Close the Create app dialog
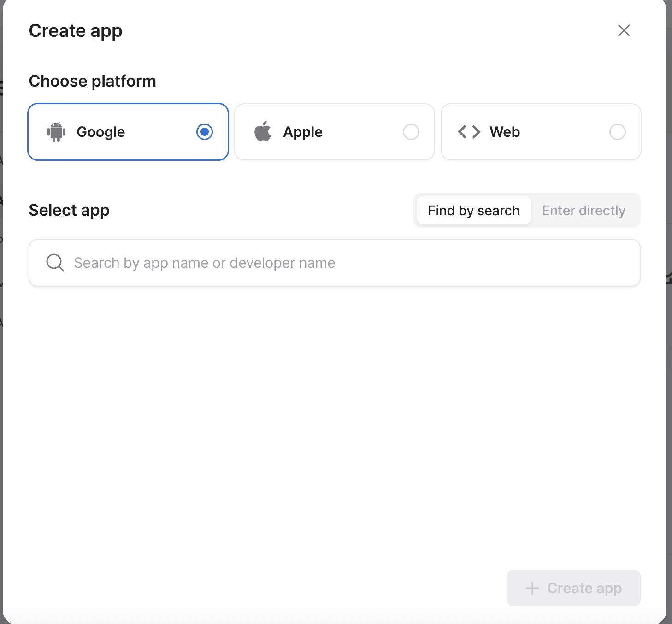Image resolution: width=672 pixels, height=624 pixels. pos(624,30)
